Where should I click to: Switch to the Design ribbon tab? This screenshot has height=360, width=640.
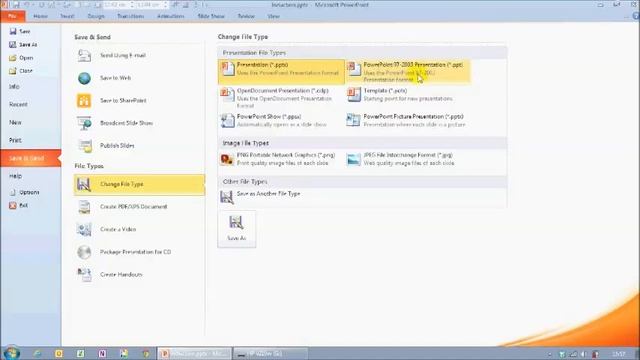tap(96, 16)
